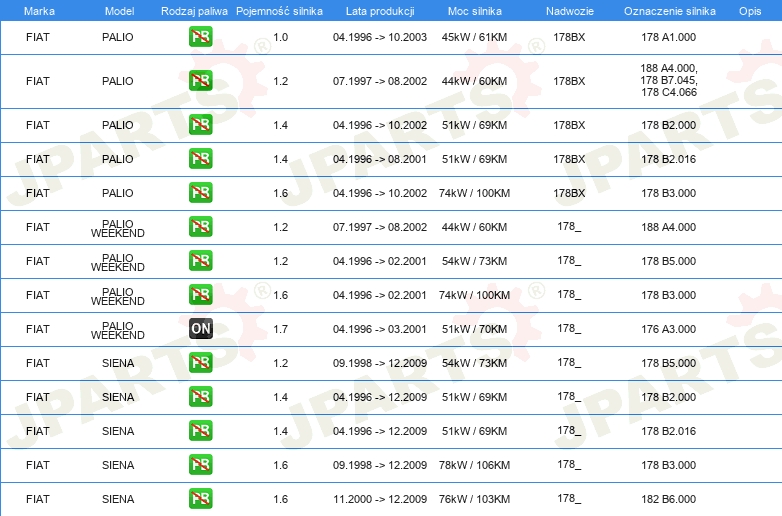This screenshot has height=516, width=782.
Task: Click production dates 04.1996 -> 08.2001
Action: [380, 159]
